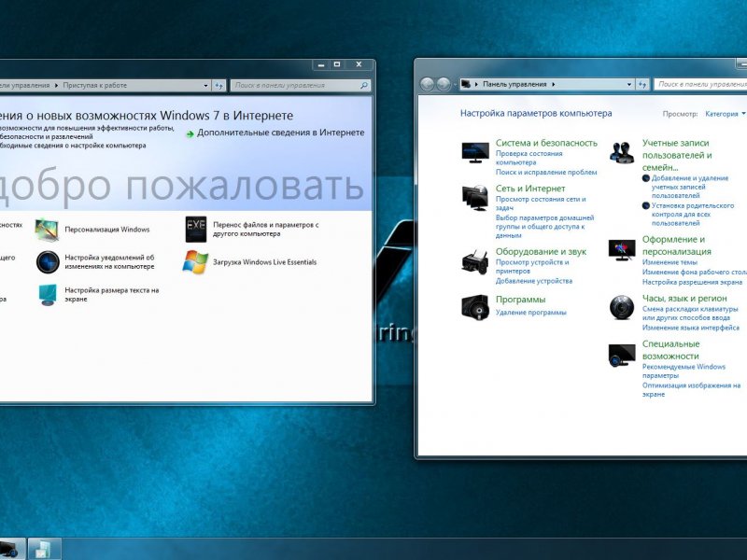Click the Программы disc box icon

point(475,306)
